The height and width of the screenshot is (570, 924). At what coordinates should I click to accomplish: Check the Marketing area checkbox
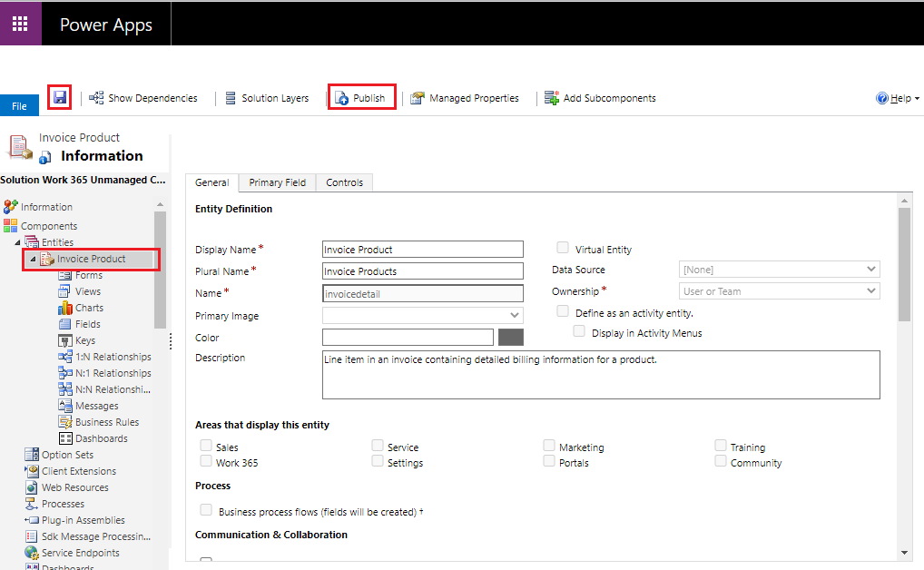pos(549,445)
